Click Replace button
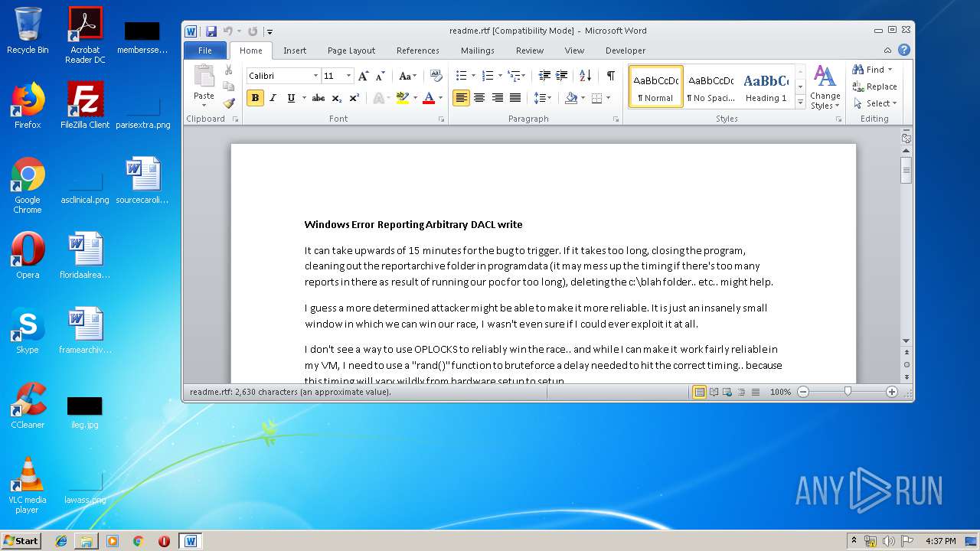This screenshot has width=980, height=551. pyautogui.click(x=875, y=86)
